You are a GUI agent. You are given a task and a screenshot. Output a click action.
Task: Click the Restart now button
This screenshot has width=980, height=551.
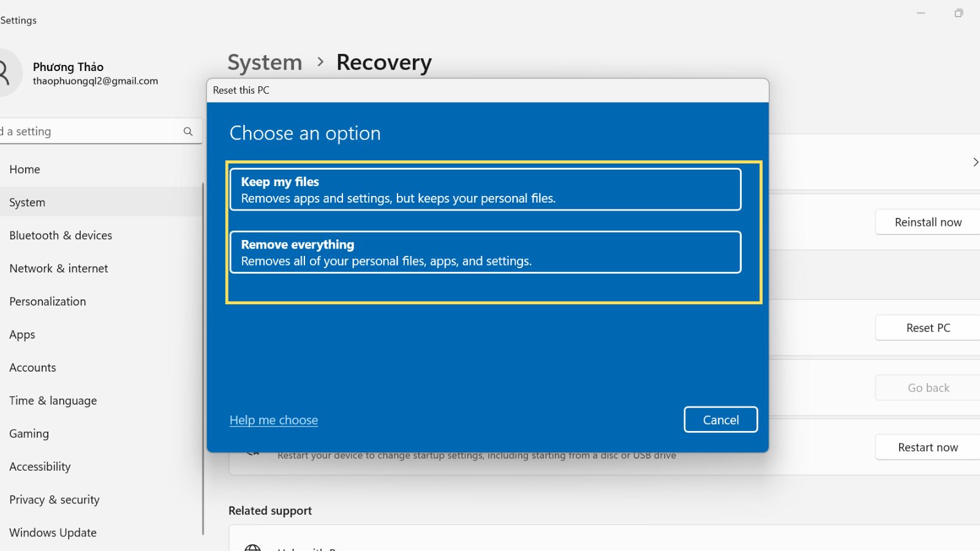click(927, 447)
